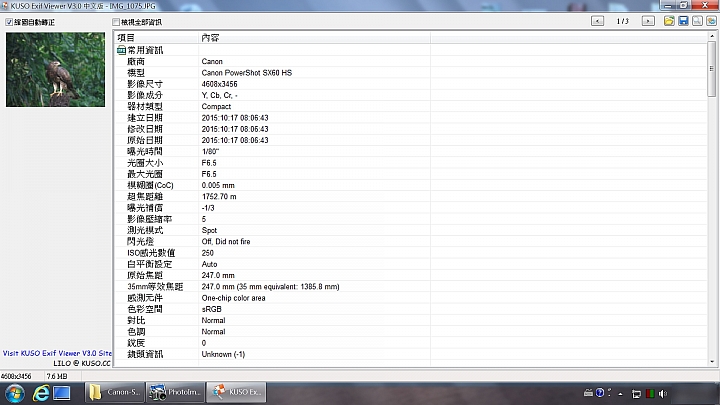Select the 'Canon PowerShot SX60 HS' model value
Image resolution: width=720 pixels, height=405 pixels.
(247, 73)
